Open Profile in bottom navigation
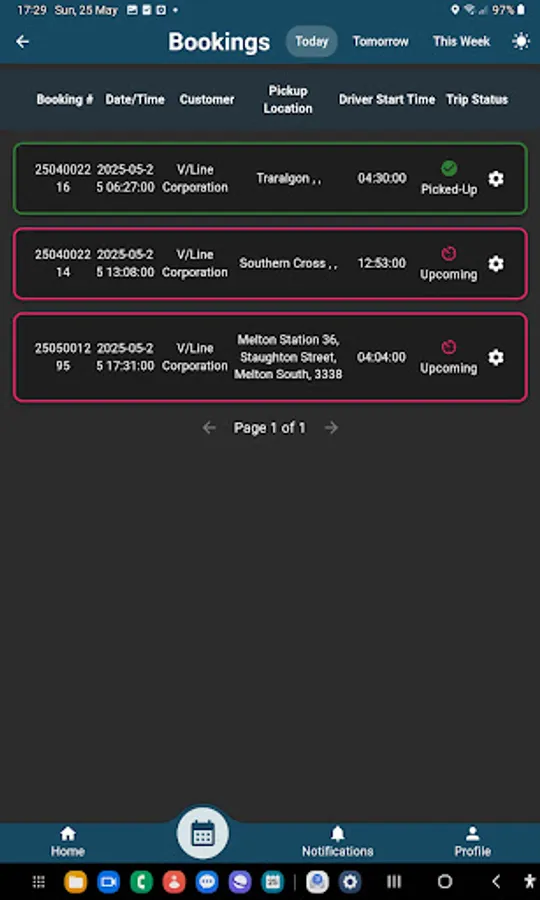This screenshot has width=540, height=900. coord(472,841)
